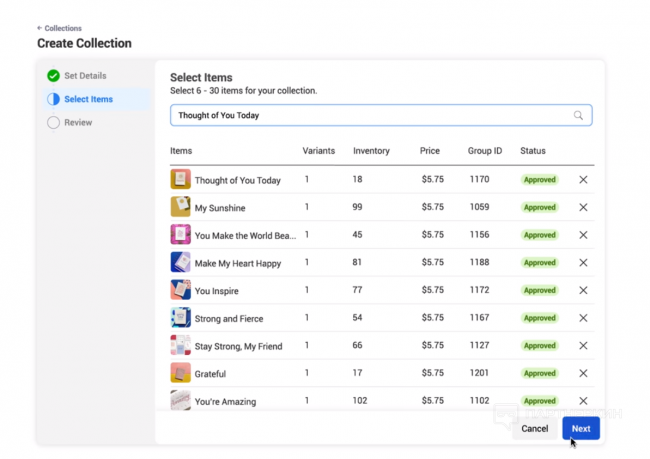
Task: Remove Strong and Fierce item
Action: click(583, 318)
